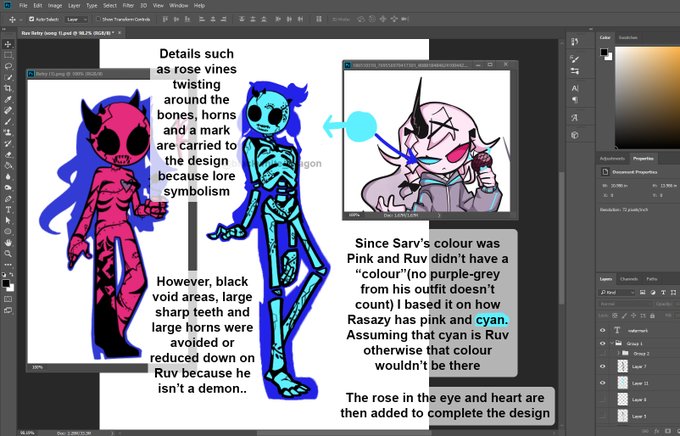Show hidden Layer 5 via visibility box
Screen dimensions: 680x436
[x=603, y=416]
